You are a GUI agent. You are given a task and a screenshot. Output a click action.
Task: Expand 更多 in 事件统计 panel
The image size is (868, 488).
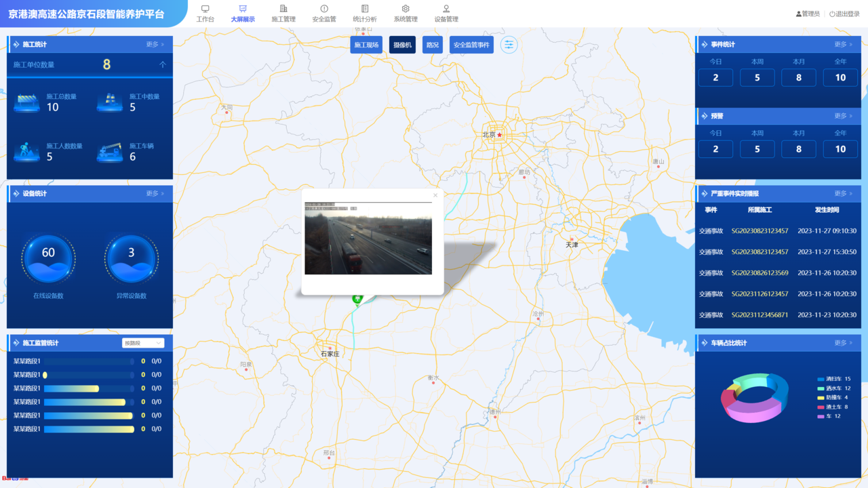[x=843, y=44]
